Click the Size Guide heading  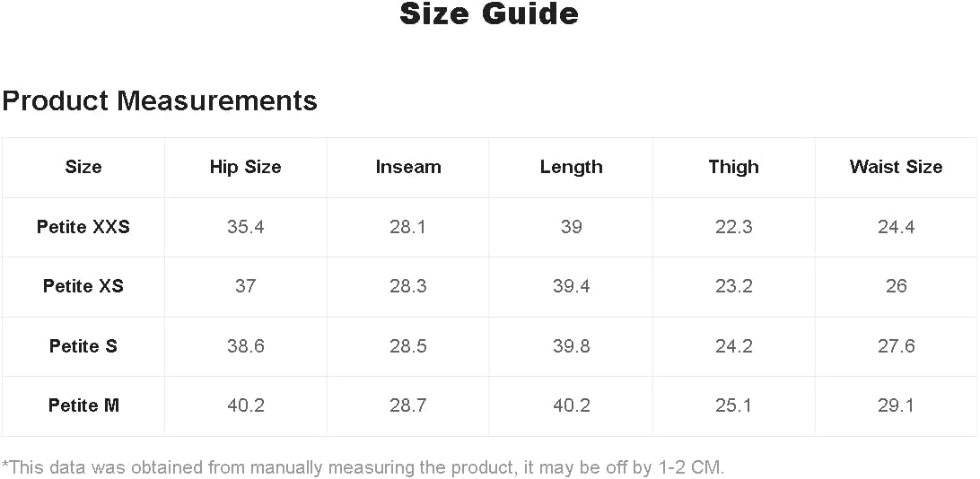click(488, 14)
